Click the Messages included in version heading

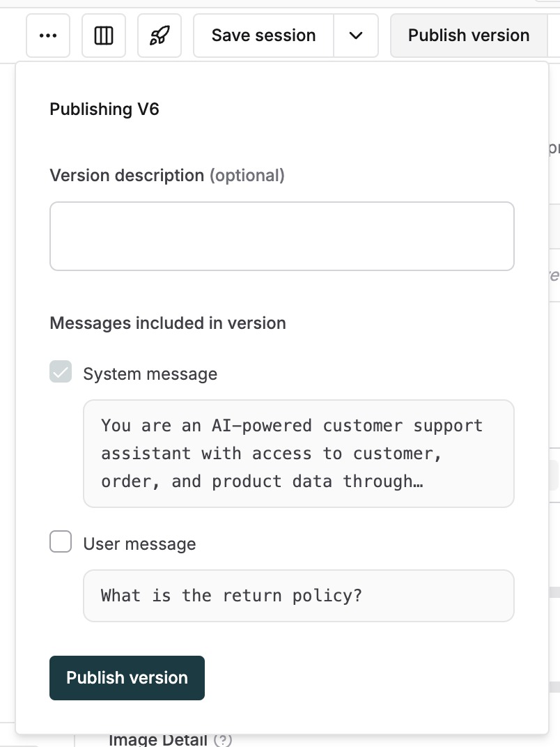click(x=167, y=323)
